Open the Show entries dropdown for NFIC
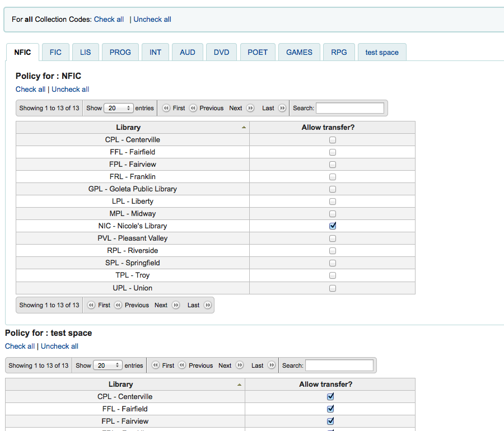 [x=119, y=108]
